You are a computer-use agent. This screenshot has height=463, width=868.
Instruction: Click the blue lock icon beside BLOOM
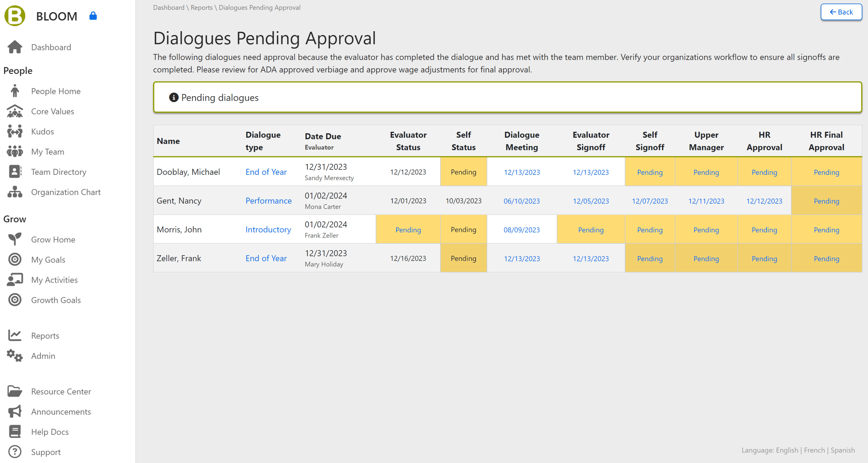[93, 16]
